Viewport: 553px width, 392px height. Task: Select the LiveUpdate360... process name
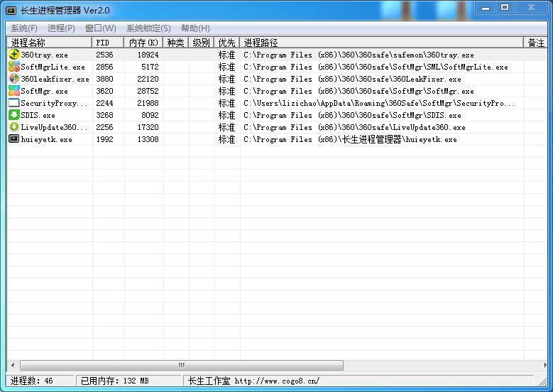54,127
